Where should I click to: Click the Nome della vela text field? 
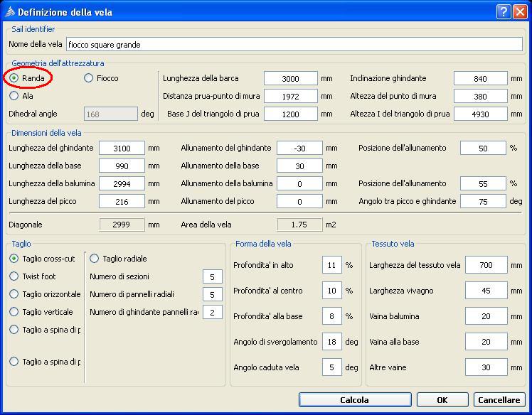294,45
